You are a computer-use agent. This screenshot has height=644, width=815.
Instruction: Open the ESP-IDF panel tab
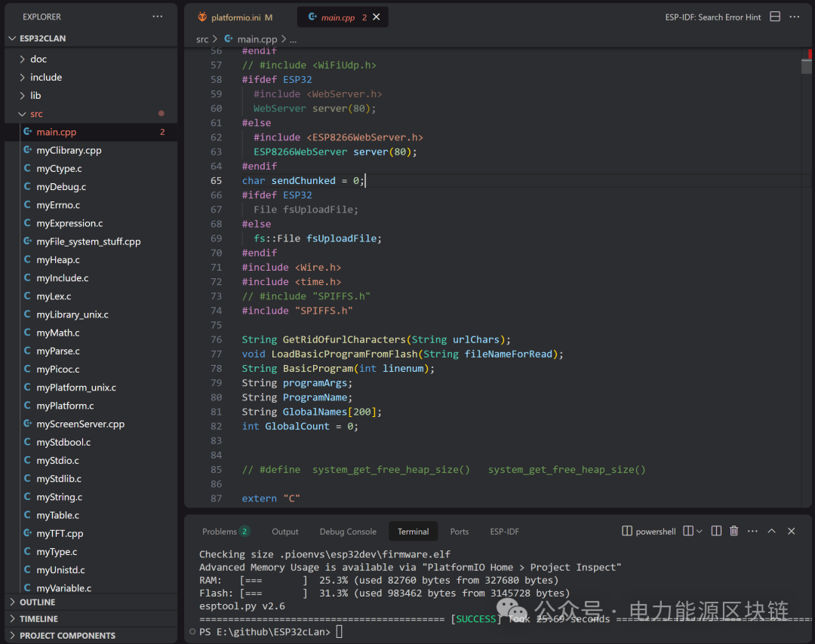click(x=504, y=532)
